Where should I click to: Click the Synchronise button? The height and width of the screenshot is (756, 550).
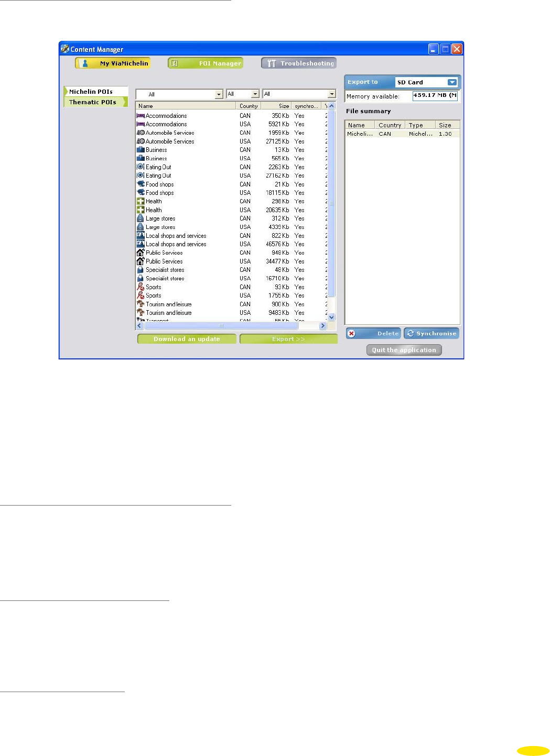click(x=432, y=333)
